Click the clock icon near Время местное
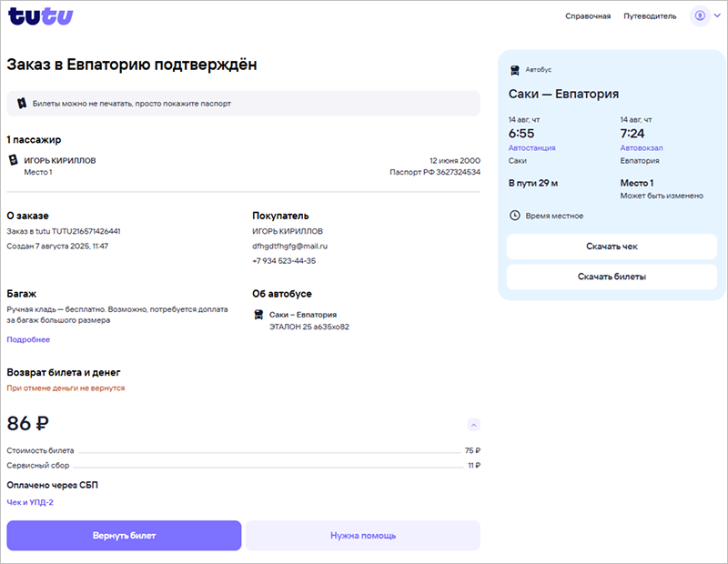 [514, 216]
